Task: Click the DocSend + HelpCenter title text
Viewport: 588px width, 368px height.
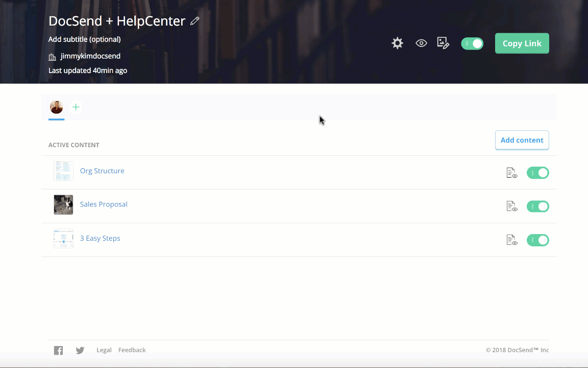Action: coord(117,21)
